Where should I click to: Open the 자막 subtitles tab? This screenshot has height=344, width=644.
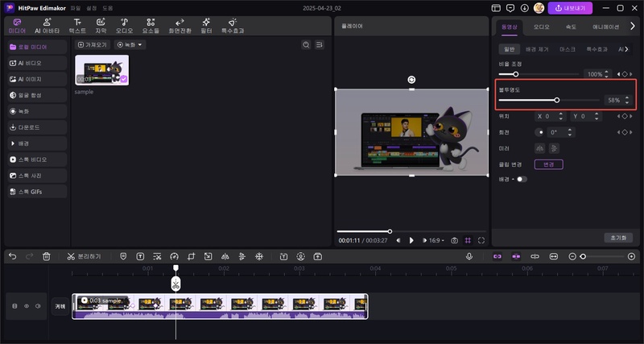[101, 26]
